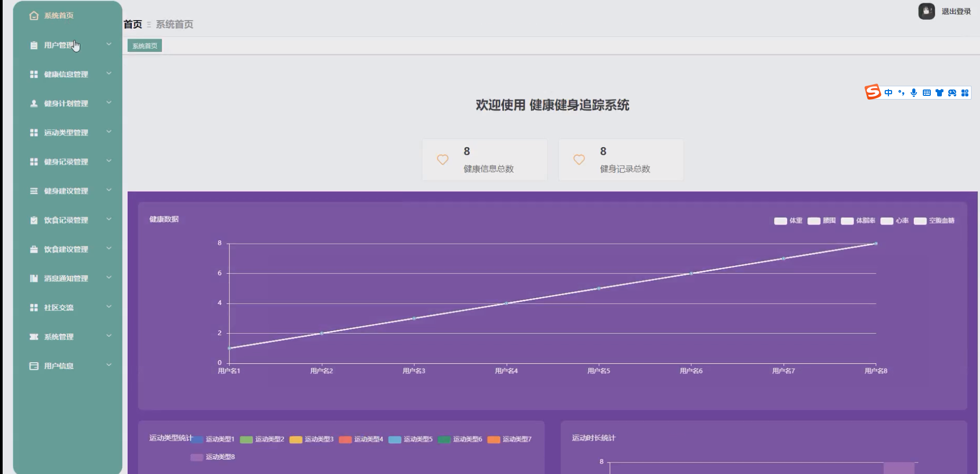Image resolution: width=980 pixels, height=474 pixels.
Task: Click the briefcase icon for 饮食建议管理
Action: point(34,249)
